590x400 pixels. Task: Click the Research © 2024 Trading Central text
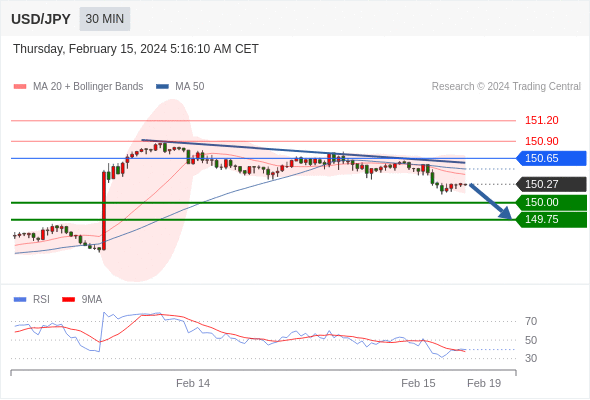tap(506, 87)
